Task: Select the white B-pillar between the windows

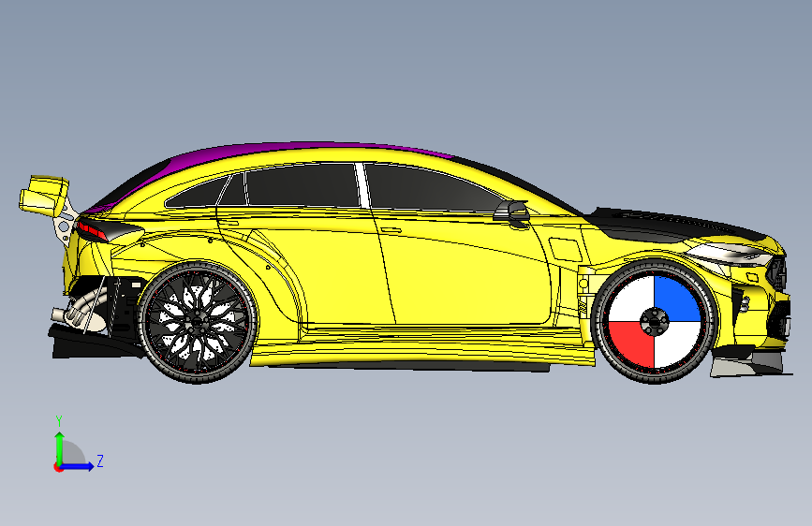Action: click(362, 185)
